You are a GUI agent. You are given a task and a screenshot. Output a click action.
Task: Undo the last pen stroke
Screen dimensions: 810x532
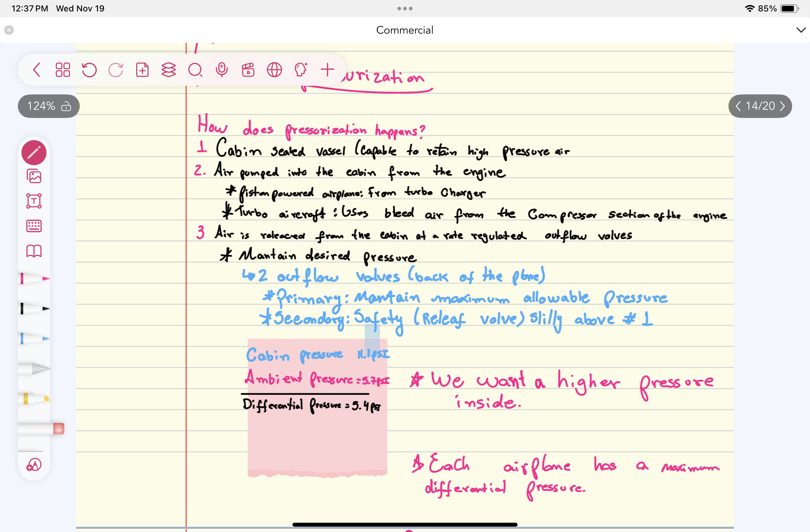[89, 70]
